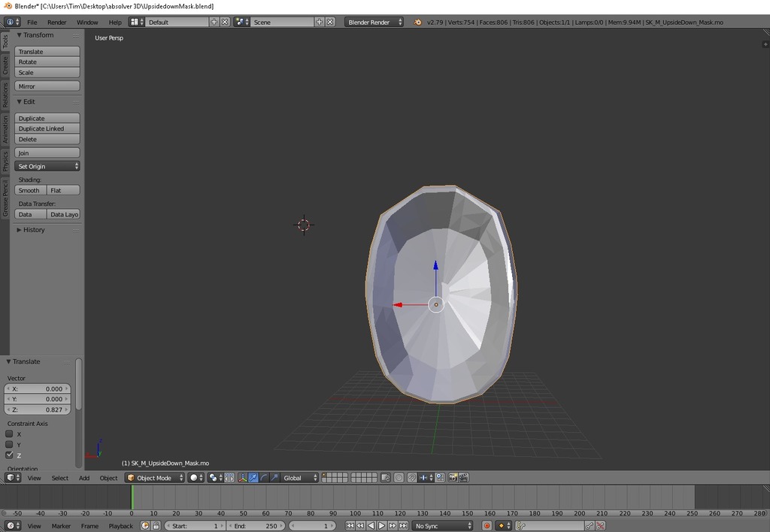770x532 pixels.
Task: Switch to the Create tab in tool shelf
Action: point(5,65)
